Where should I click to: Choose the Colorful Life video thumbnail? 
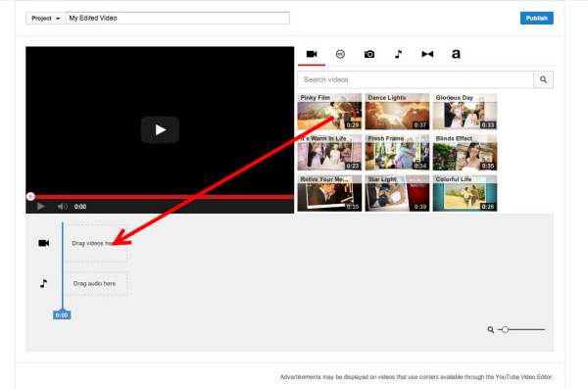tap(465, 193)
